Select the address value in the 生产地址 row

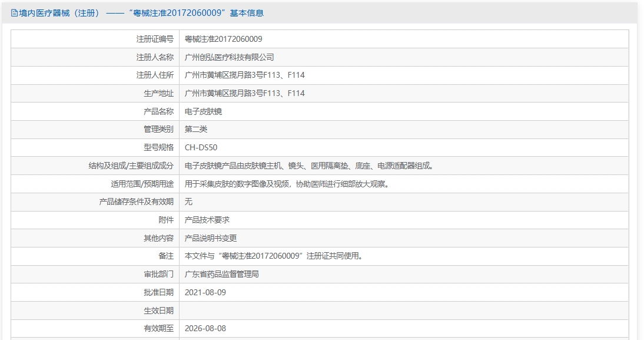point(245,93)
